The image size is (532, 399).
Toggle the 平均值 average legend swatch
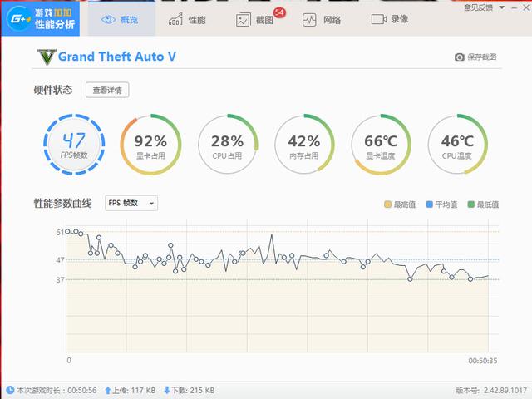429,204
